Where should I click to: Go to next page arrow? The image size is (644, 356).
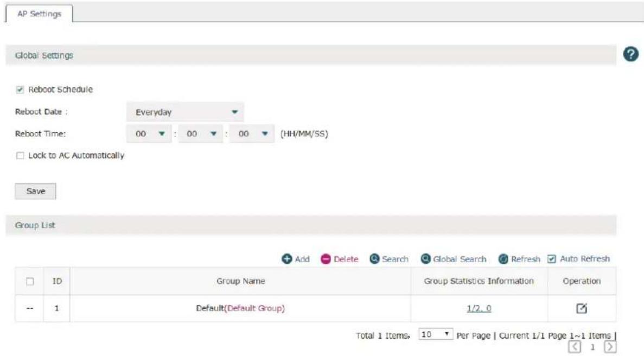[x=610, y=347]
